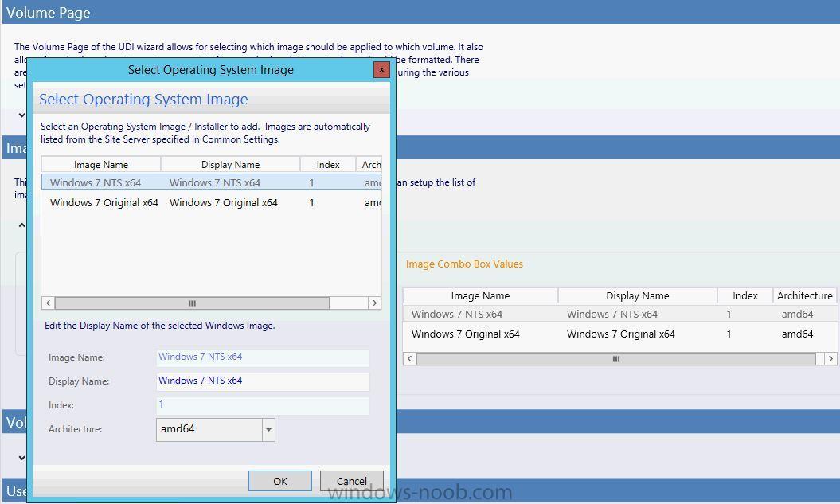Sort dialog list by Display Name header
The width and height of the screenshot is (840, 504).
[230, 165]
